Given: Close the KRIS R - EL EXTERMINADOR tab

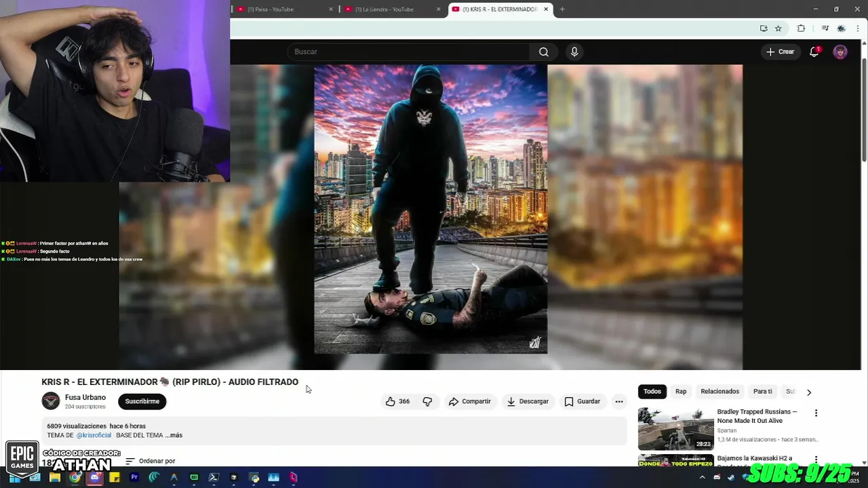Looking at the screenshot, I should pos(546,9).
